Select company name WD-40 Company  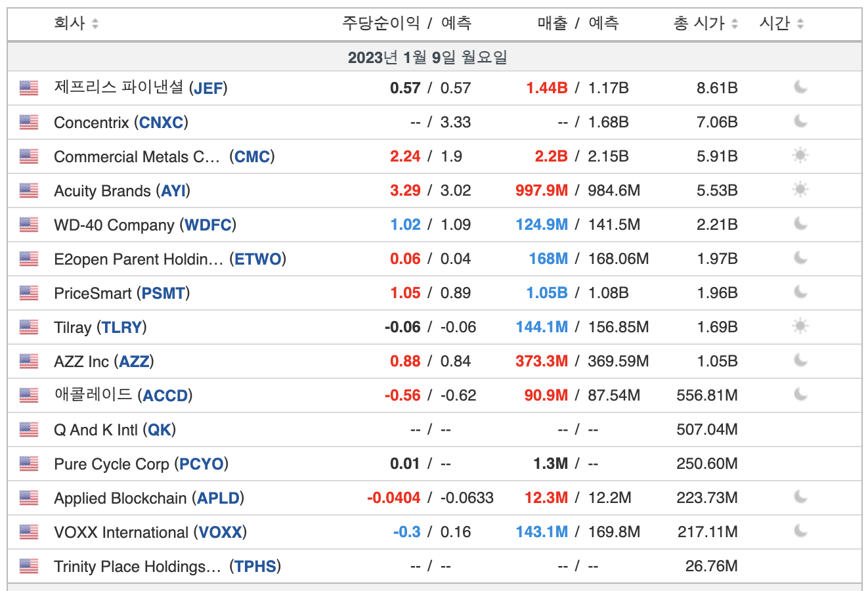[114, 225]
